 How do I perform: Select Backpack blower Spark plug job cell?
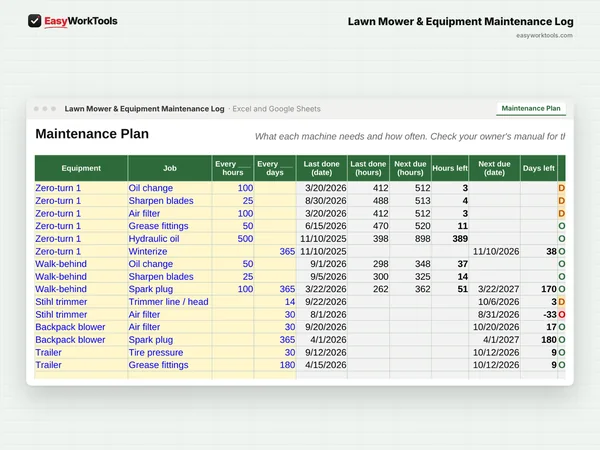(170, 340)
